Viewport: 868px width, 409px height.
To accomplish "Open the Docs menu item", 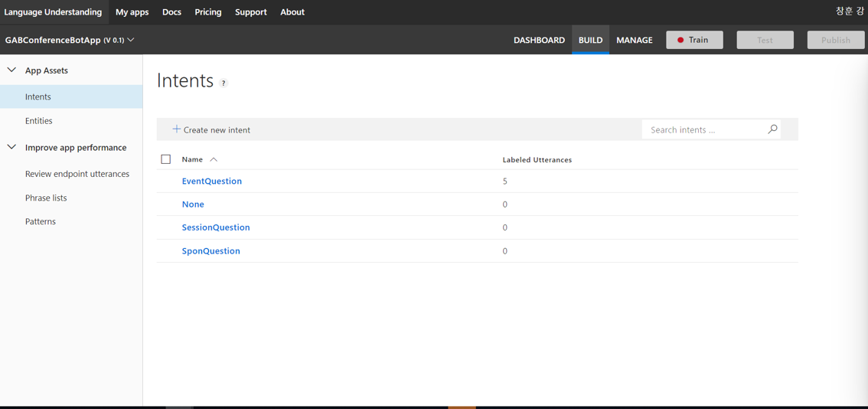I will [171, 11].
